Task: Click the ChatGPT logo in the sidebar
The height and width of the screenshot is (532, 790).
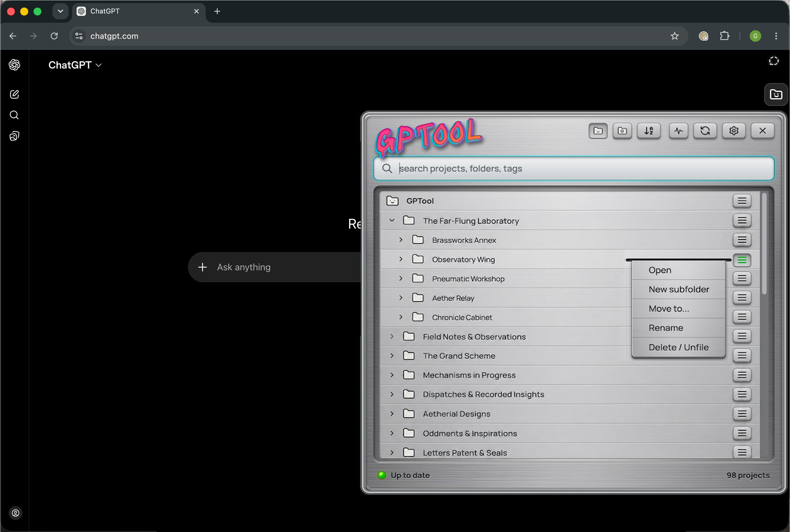Action: pos(14,64)
